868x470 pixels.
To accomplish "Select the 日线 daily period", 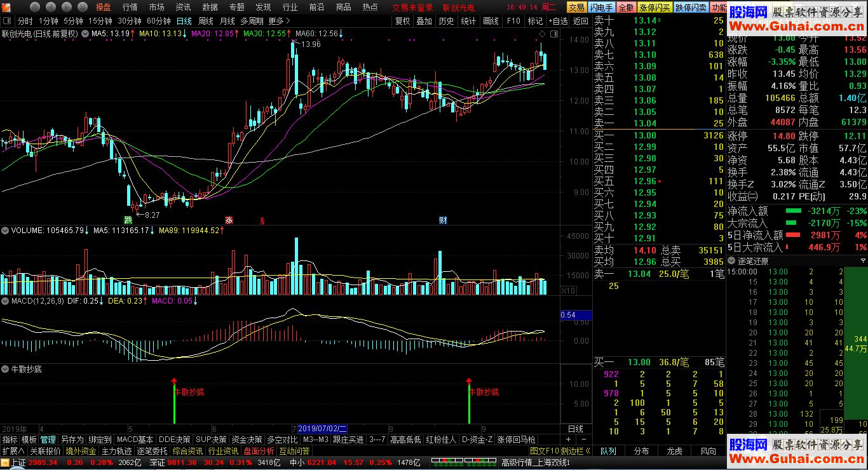I will tap(184, 20).
